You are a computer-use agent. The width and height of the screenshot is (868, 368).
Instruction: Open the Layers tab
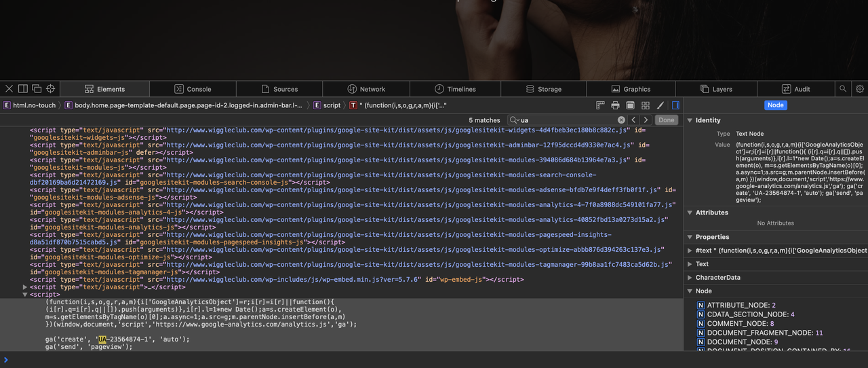(717, 89)
